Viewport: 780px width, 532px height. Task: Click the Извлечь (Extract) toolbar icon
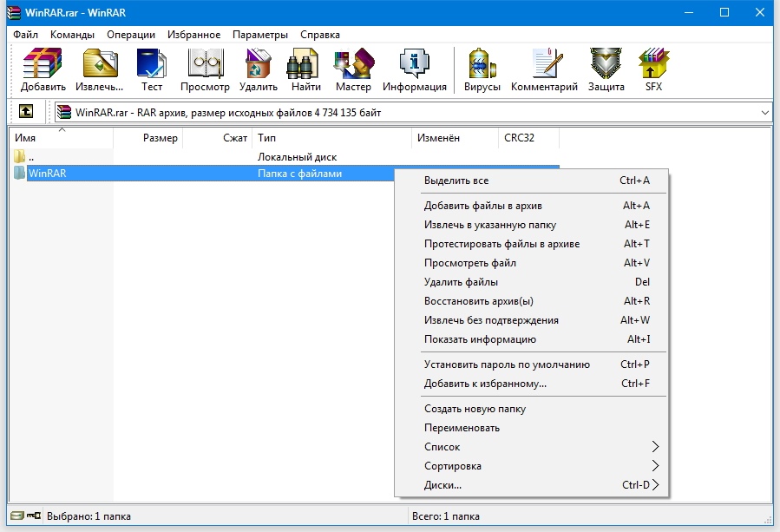[x=100, y=69]
